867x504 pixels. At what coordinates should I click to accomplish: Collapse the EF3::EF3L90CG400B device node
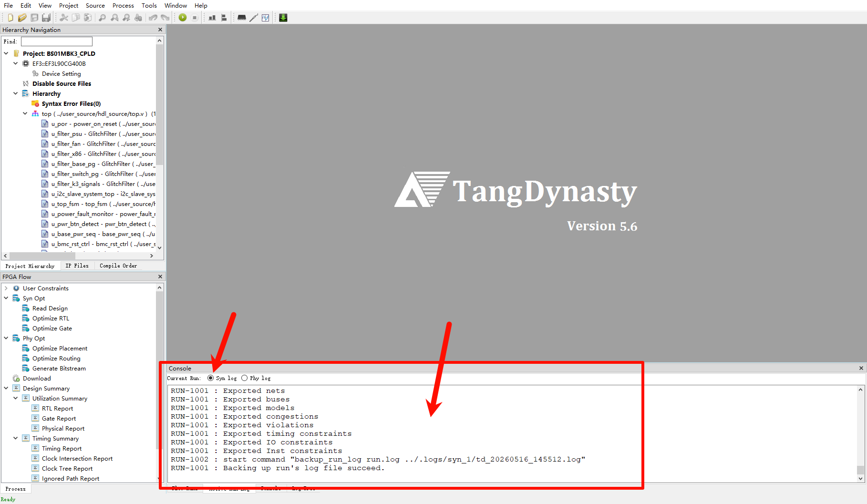(x=16, y=63)
